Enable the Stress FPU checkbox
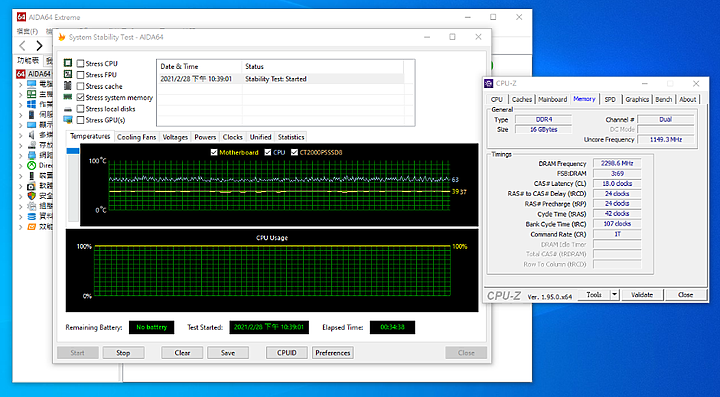This screenshot has width=720, height=397. (x=80, y=75)
